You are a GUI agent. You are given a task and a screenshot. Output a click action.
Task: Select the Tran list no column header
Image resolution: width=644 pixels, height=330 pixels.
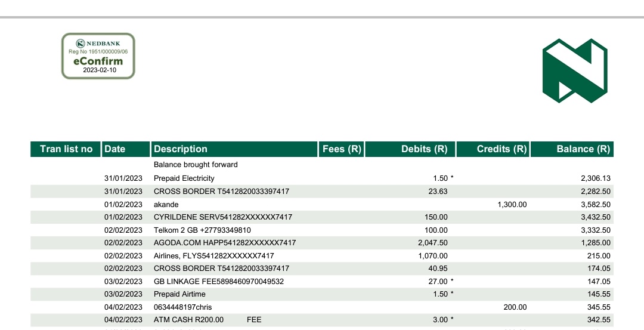point(66,149)
